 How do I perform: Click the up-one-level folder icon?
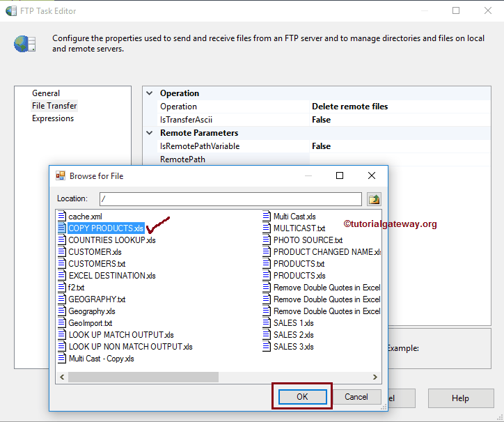click(374, 199)
